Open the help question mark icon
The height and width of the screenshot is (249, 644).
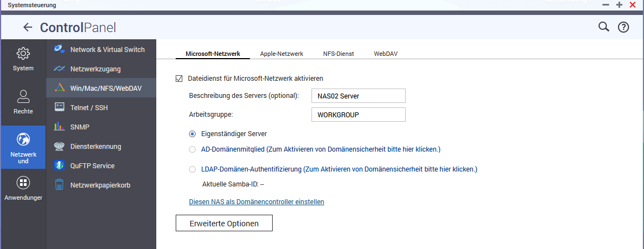(623, 27)
